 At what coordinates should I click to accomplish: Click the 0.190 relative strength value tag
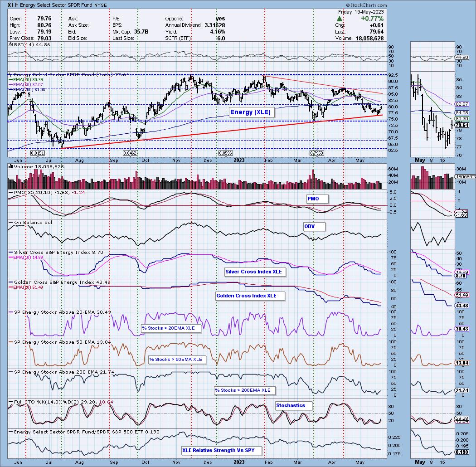tap(462, 452)
